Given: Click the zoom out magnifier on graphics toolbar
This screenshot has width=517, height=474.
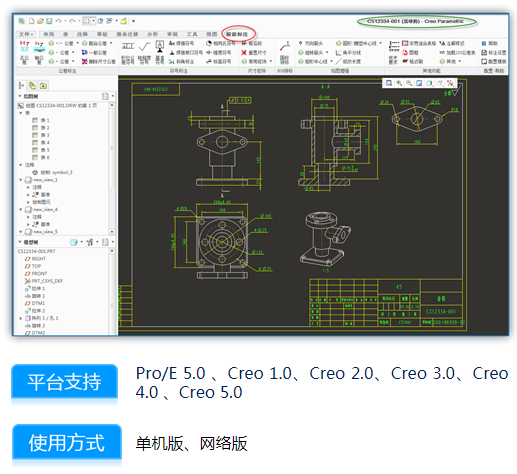Looking at the screenshot, I should click(409, 83).
